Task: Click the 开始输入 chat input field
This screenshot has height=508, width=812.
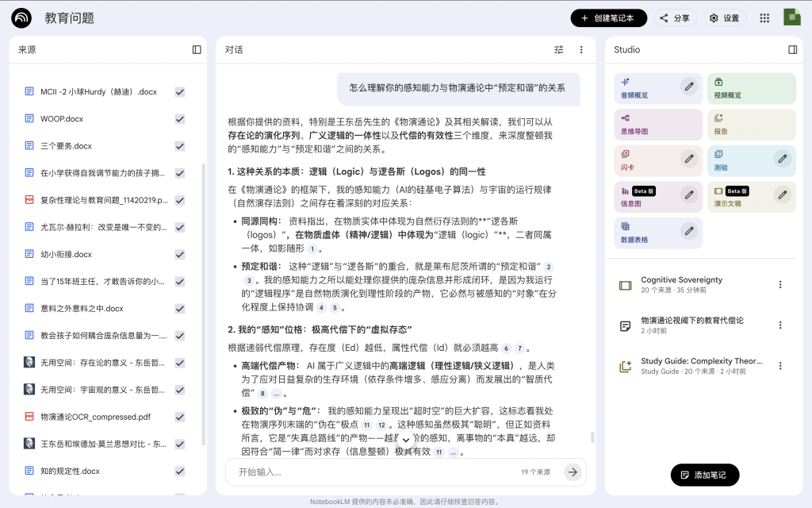Action: coord(373,471)
